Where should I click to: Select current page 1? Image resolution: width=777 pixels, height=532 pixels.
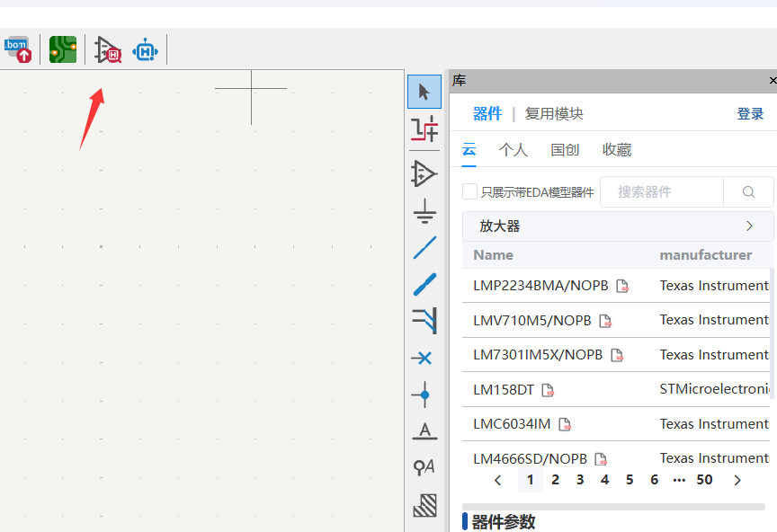531,480
